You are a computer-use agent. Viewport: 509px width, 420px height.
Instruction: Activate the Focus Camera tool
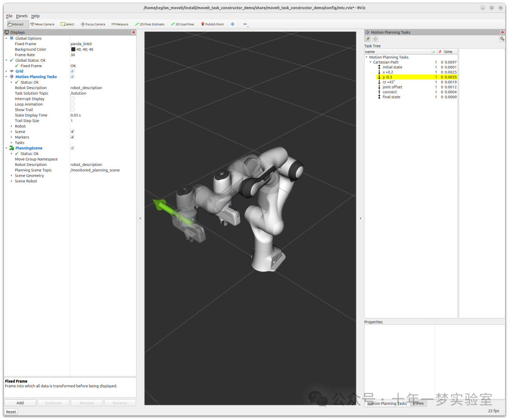click(x=93, y=24)
